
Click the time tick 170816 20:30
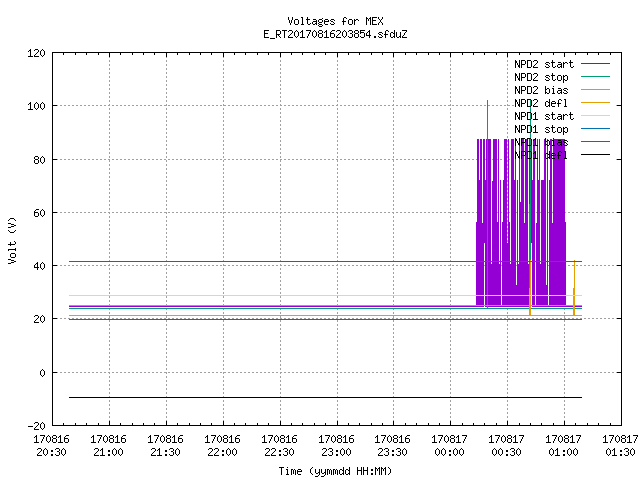point(51,446)
